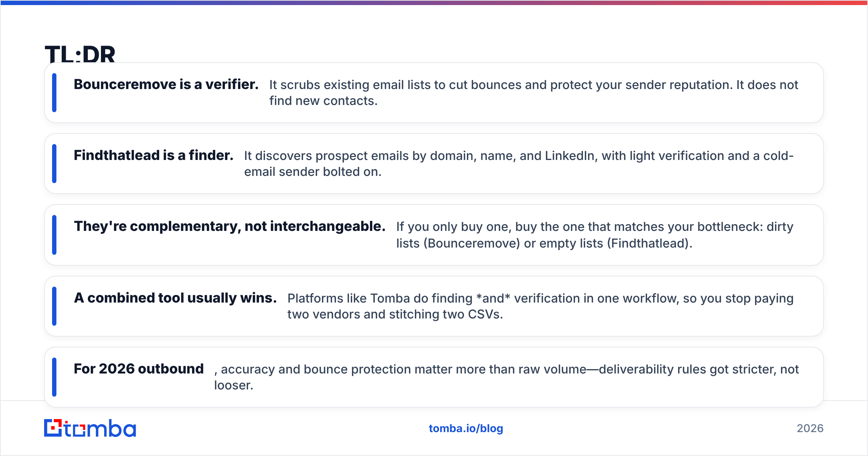The width and height of the screenshot is (868, 456).
Task: Click the blue accent bar on Bounceremove card
Action: coord(54,93)
